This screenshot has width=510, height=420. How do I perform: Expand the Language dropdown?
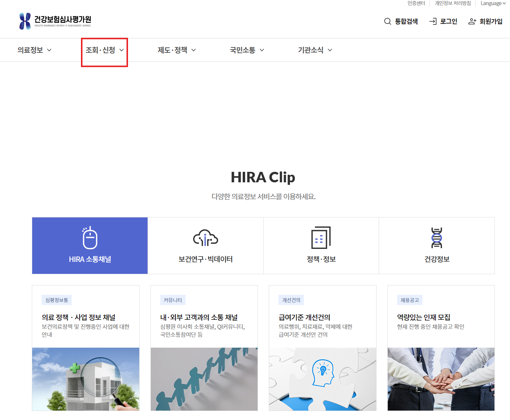pos(493,3)
